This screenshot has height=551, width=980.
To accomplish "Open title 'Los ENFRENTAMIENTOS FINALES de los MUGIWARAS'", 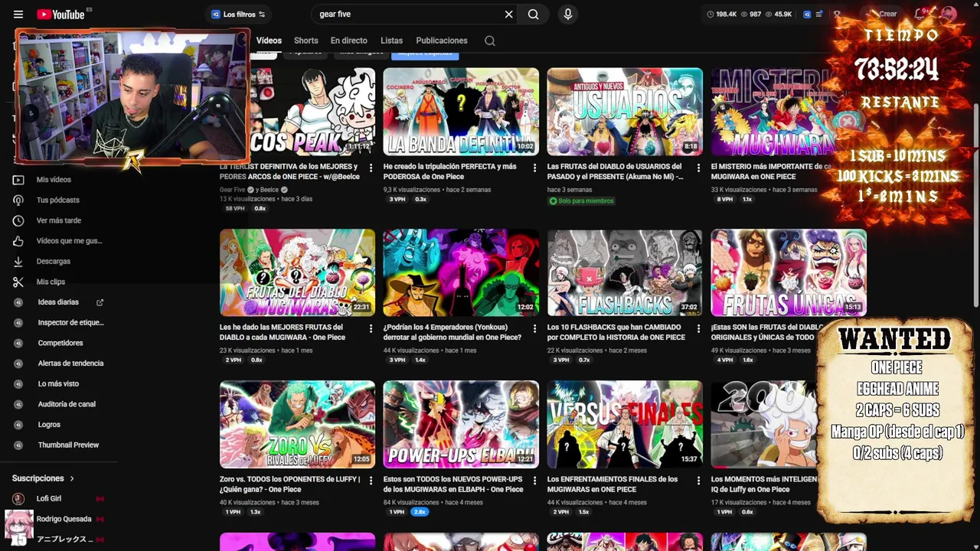I will tap(612, 484).
